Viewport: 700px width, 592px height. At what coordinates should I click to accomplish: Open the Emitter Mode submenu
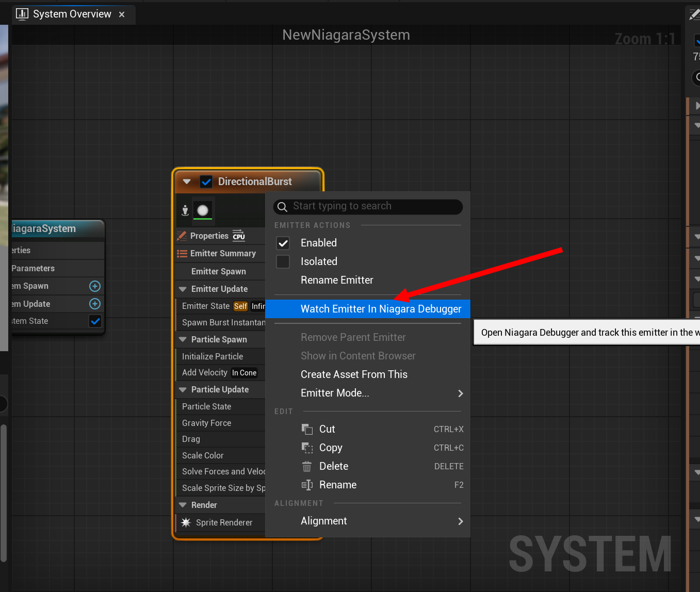tap(368, 393)
